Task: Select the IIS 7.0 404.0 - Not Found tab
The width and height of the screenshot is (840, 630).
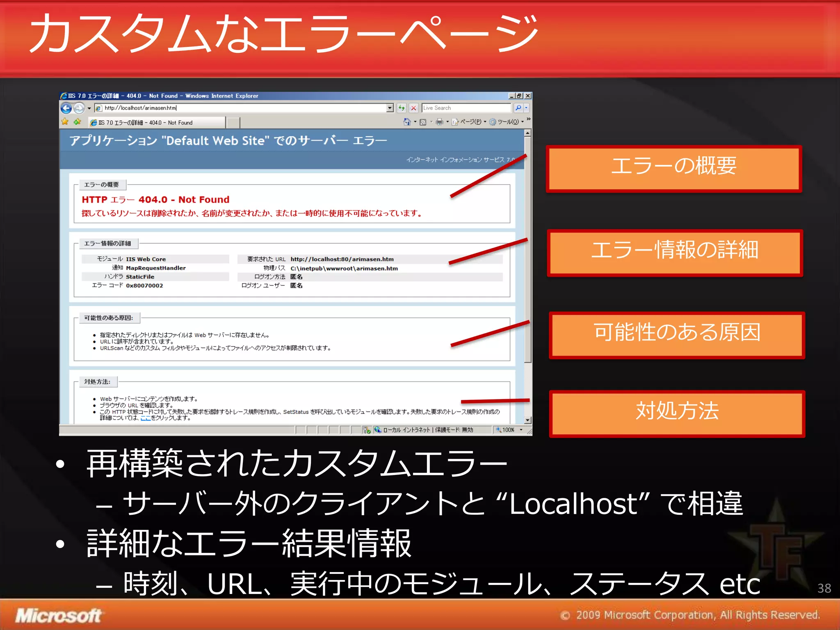Action: (x=157, y=123)
